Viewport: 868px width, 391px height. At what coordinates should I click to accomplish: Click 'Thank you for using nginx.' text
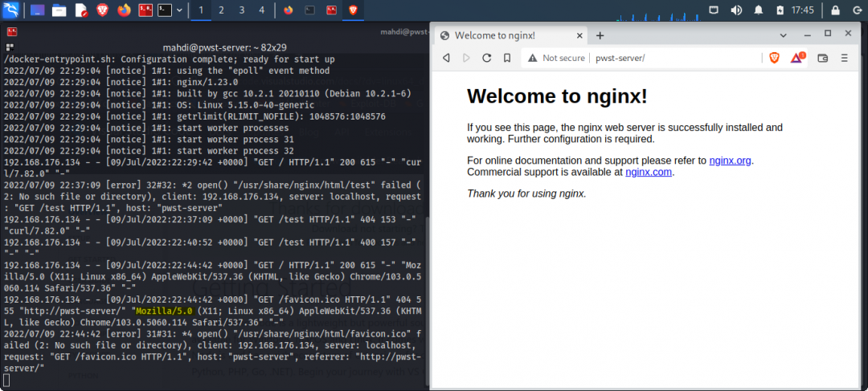pos(526,193)
